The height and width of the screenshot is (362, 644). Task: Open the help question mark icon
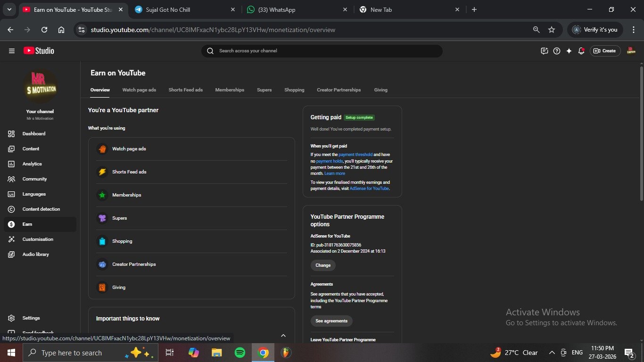tap(557, 51)
